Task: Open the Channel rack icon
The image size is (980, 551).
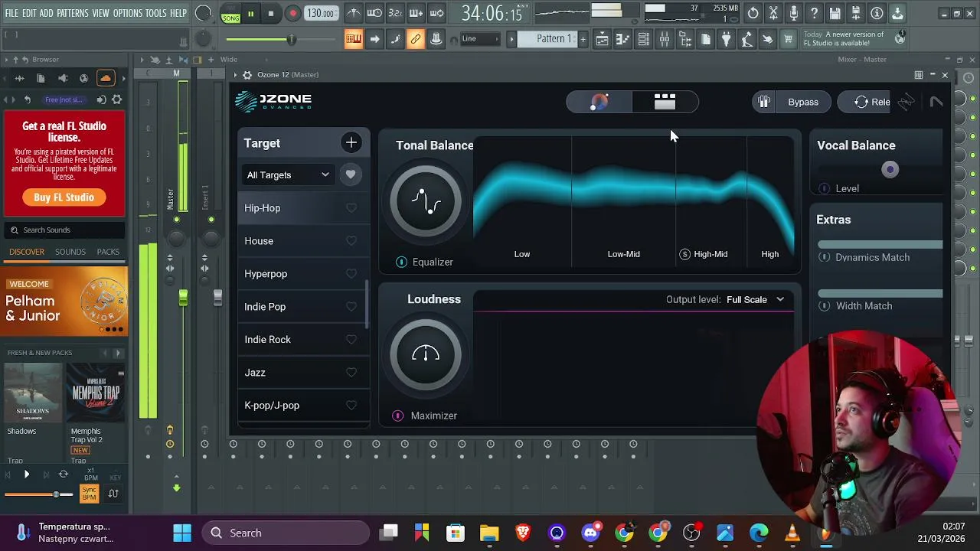Action: (644, 39)
